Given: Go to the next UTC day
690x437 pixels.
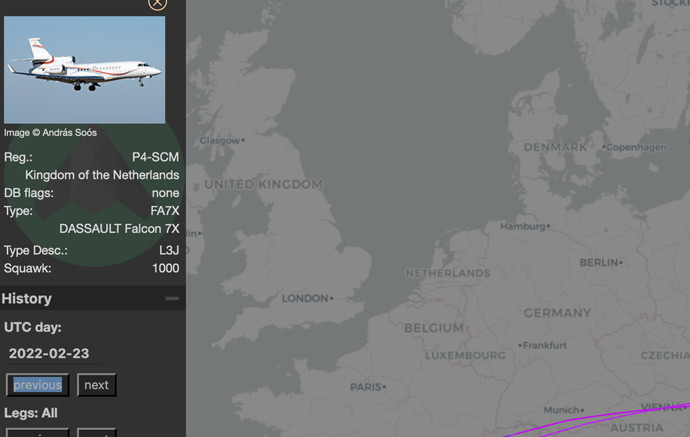Looking at the screenshot, I should (96, 385).
